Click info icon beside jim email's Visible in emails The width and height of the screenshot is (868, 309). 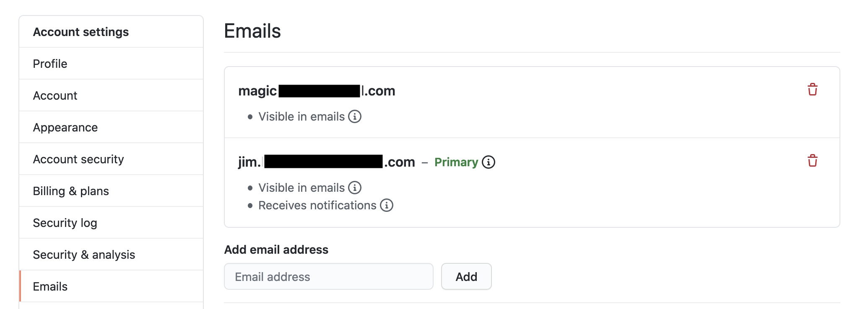tap(355, 188)
